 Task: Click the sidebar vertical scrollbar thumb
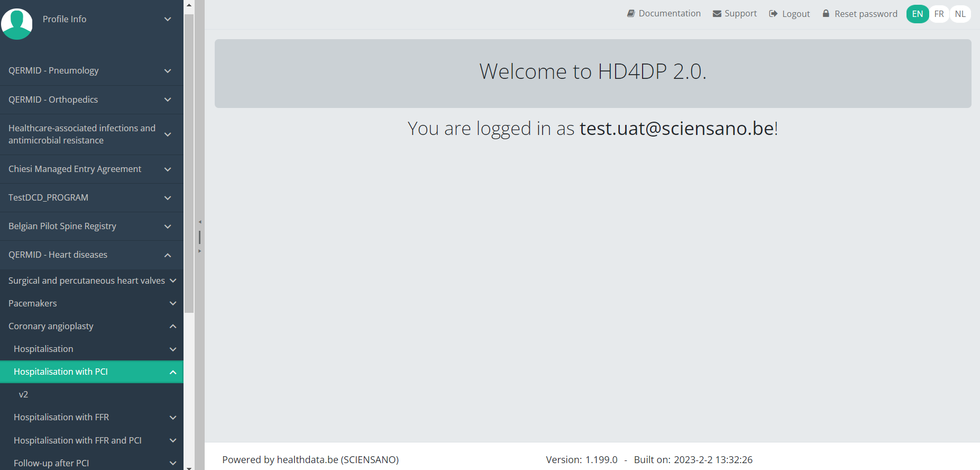189,159
